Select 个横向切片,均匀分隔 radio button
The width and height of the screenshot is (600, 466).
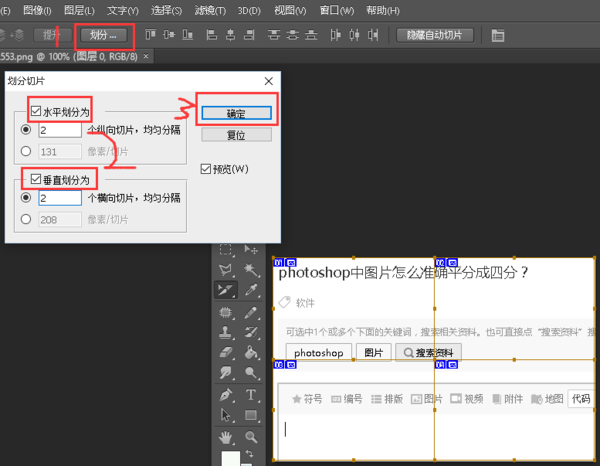coord(26,197)
